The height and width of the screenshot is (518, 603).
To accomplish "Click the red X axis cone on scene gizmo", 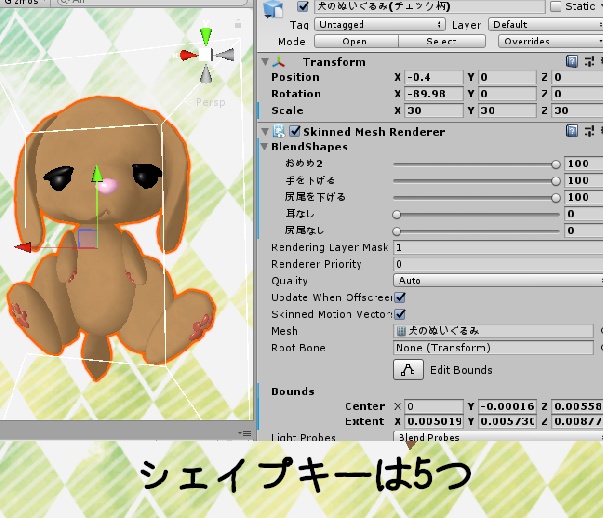I will point(188,55).
